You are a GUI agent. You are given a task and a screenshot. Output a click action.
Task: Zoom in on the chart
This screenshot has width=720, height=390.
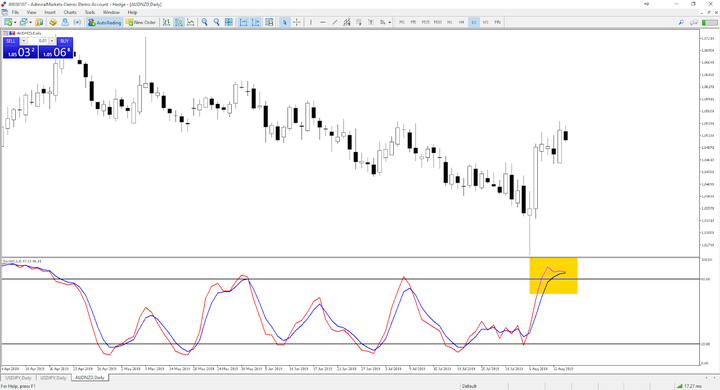(204, 22)
